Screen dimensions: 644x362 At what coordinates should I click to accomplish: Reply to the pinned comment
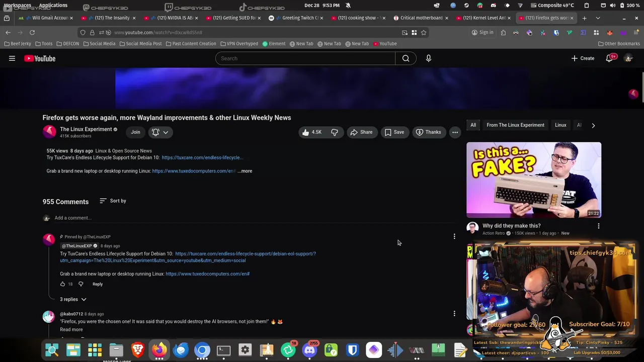(x=98, y=284)
